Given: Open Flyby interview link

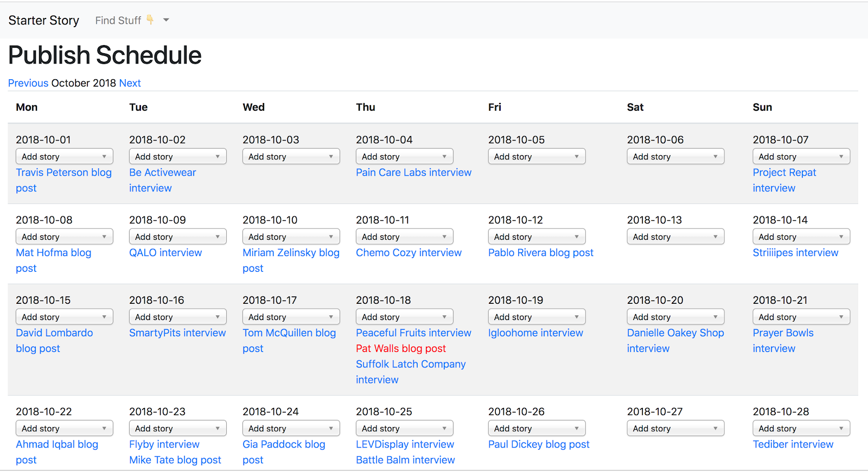Looking at the screenshot, I should tap(164, 444).
